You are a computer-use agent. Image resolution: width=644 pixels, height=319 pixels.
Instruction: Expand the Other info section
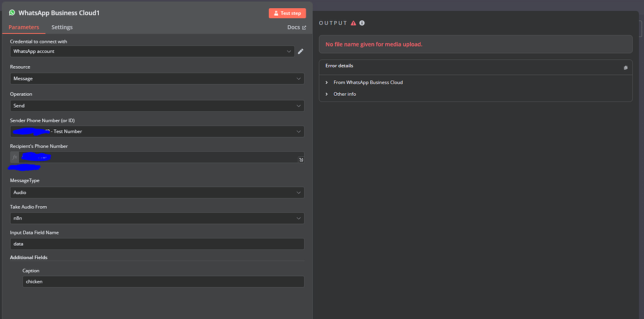click(344, 95)
